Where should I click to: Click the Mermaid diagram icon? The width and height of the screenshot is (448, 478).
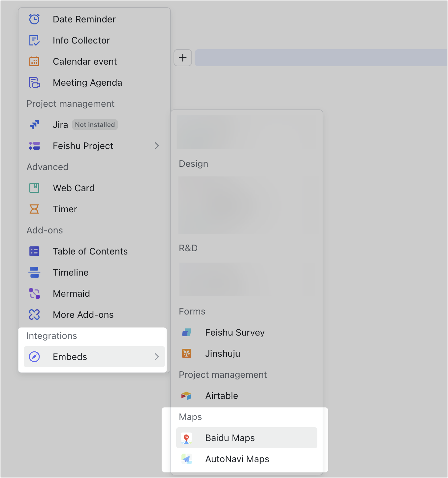[x=34, y=293]
